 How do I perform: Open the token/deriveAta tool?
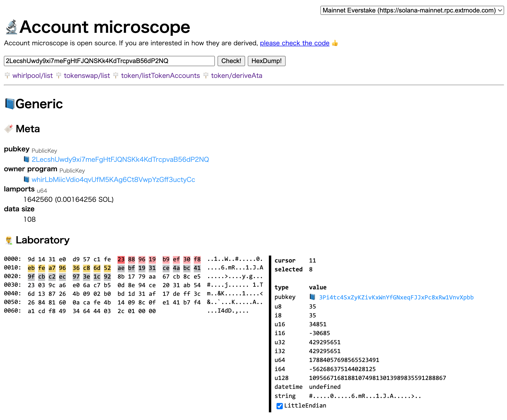[x=236, y=76]
